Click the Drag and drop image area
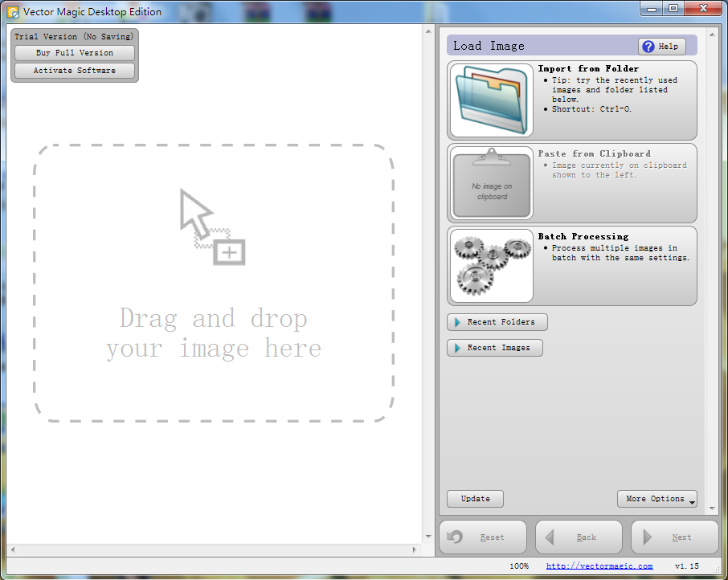This screenshot has height=580, width=728. pyautogui.click(x=214, y=283)
